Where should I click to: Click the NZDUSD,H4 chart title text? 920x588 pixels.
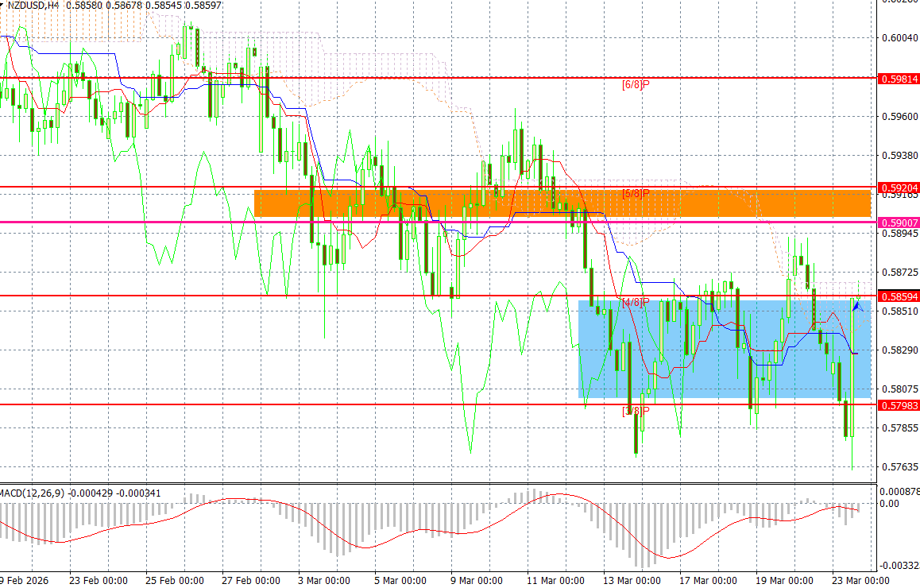pyautogui.click(x=33, y=6)
